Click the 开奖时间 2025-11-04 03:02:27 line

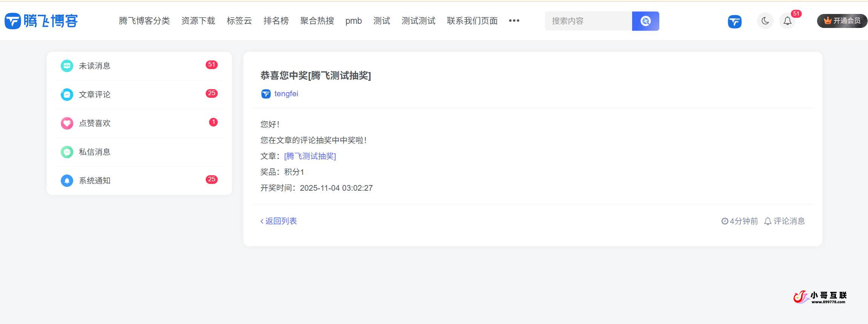click(317, 188)
